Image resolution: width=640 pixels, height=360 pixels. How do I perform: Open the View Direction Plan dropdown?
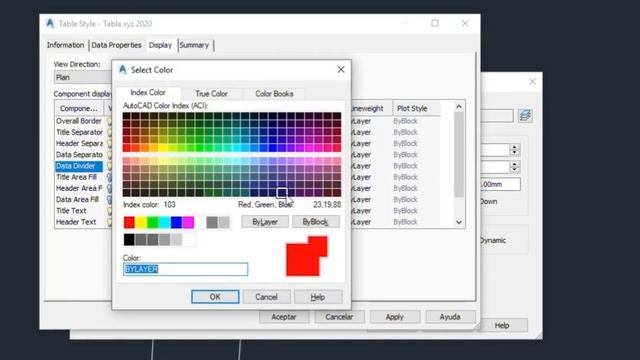[83, 77]
